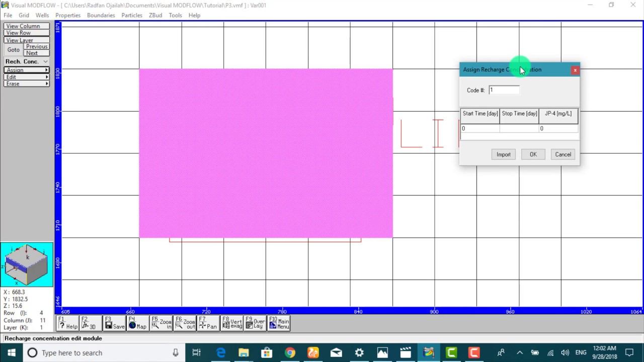The image size is (644, 362).
Task: Open the Rech. Conc. dropdown
Action: click(x=26, y=61)
